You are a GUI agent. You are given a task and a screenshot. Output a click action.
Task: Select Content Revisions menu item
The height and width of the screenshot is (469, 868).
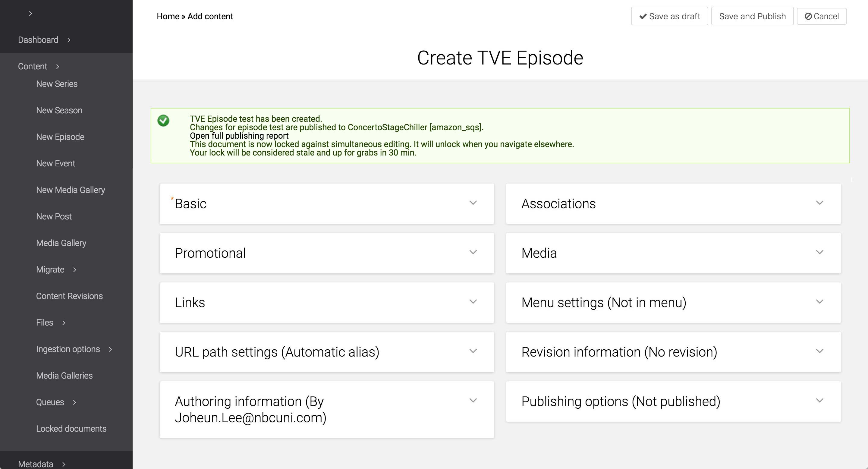(x=69, y=296)
